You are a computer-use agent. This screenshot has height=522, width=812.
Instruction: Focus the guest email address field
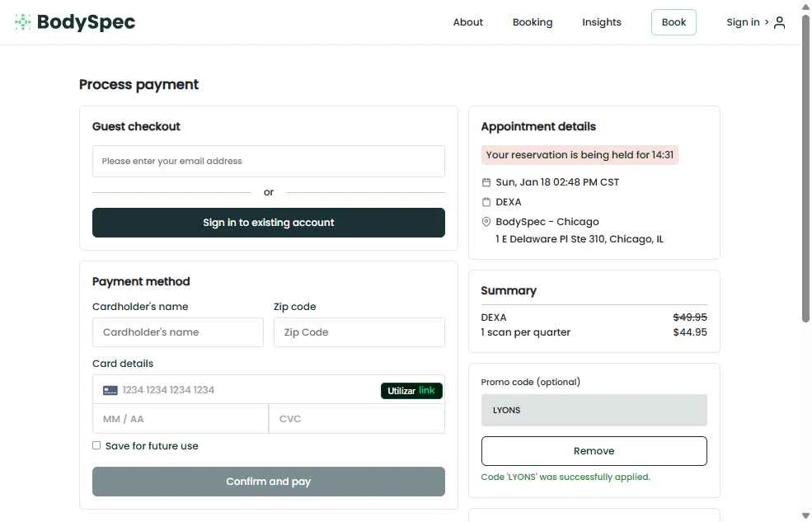(268, 161)
